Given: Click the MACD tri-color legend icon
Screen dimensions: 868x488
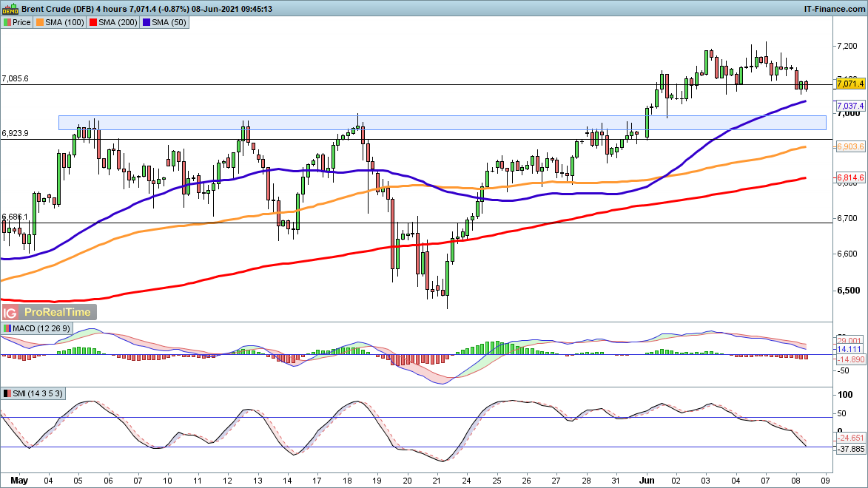Looking at the screenshot, I should point(7,328).
